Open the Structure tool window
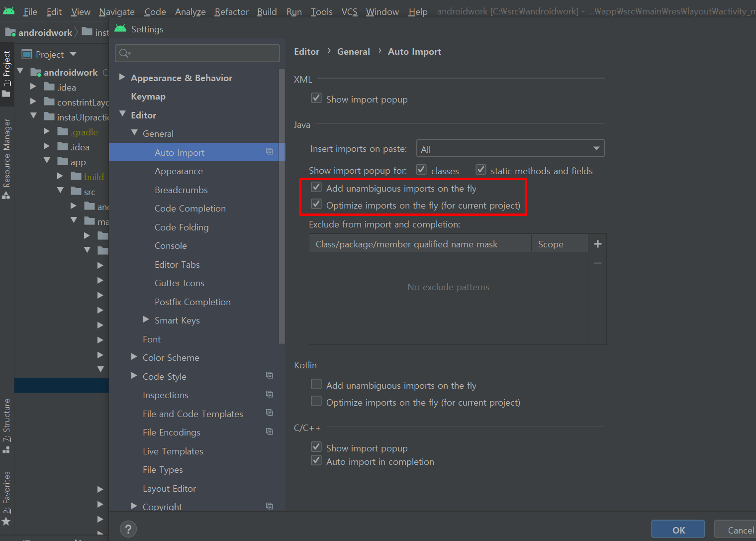This screenshot has width=756, height=541. [x=6, y=426]
